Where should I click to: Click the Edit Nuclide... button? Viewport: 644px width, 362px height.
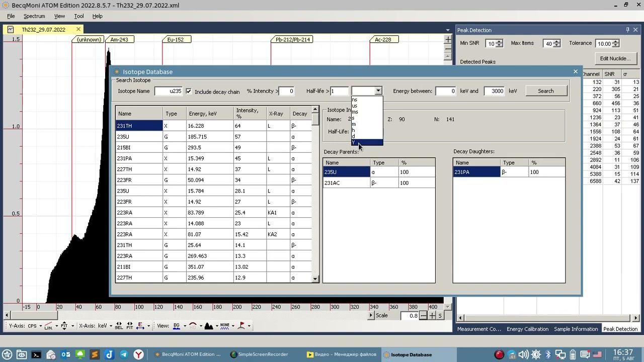(615, 58)
